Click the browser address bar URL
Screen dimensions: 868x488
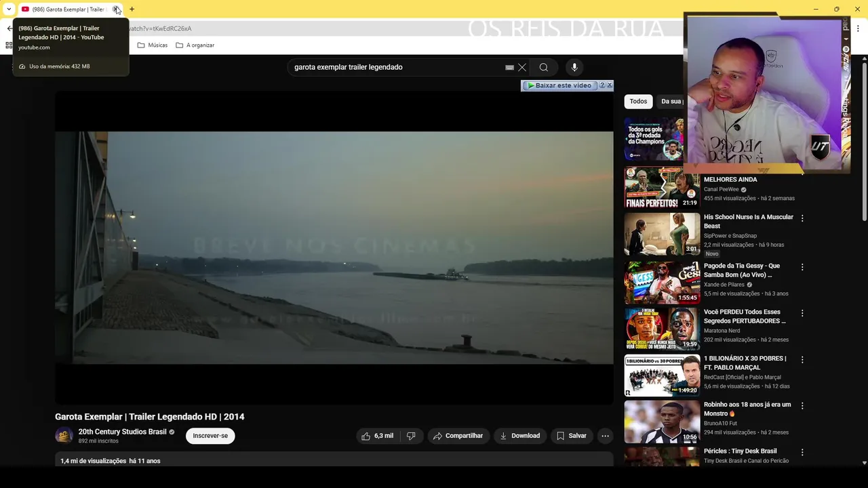160,28
